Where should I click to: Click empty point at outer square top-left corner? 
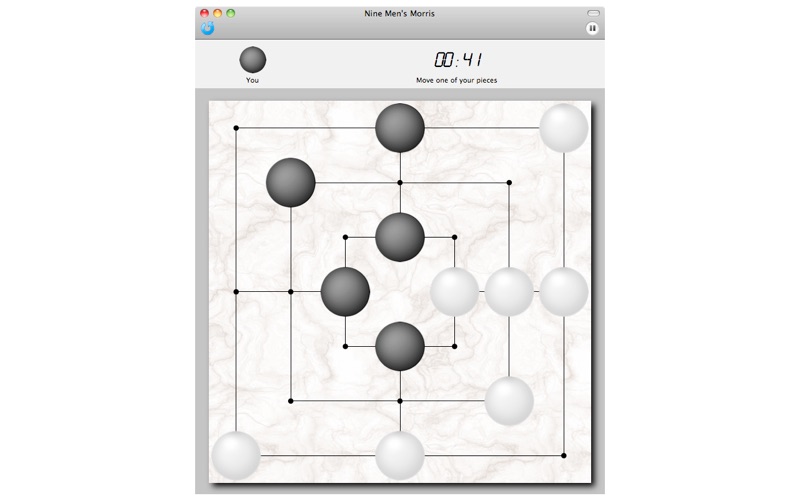236,128
